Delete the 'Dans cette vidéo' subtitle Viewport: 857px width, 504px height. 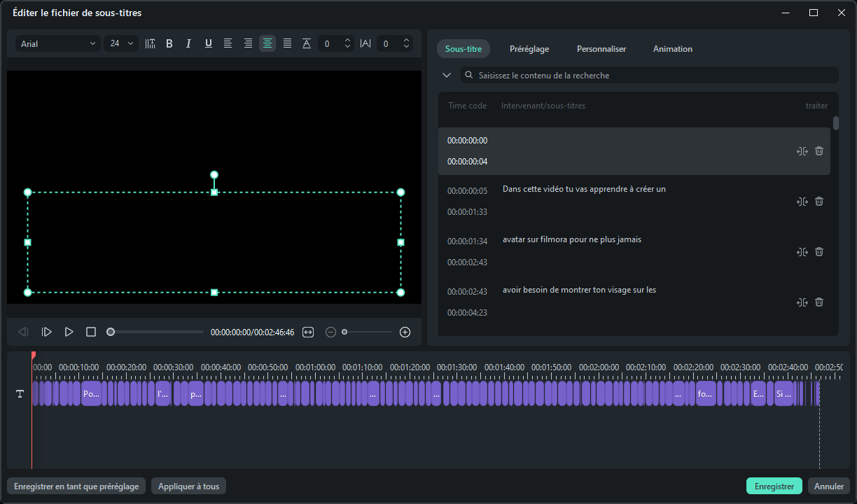pyautogui.click(x=819, y=202)
